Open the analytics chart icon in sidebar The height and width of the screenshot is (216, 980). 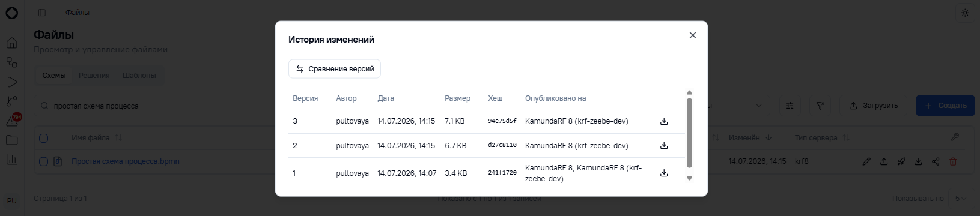point(11,160)
